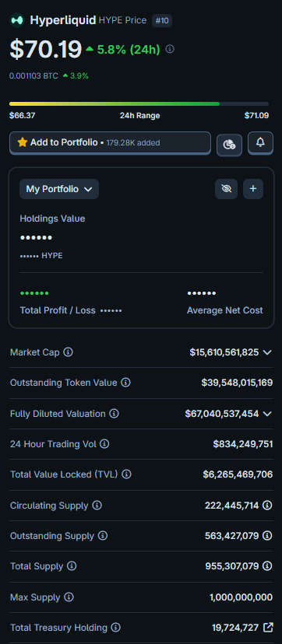The width and height of the screenshot is (282, 644).
Task: Show Circulating Supply label info icon
Action: coord(97,506)
